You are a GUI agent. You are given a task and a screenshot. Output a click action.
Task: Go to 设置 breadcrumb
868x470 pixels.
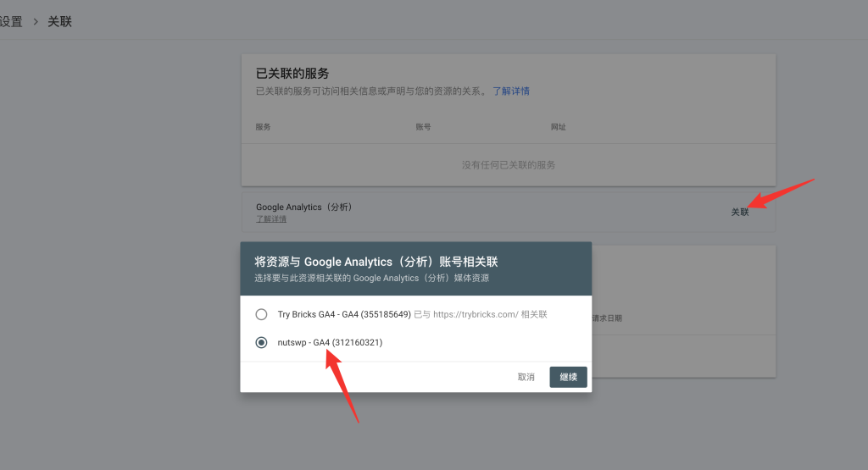(x=11, y=21)
